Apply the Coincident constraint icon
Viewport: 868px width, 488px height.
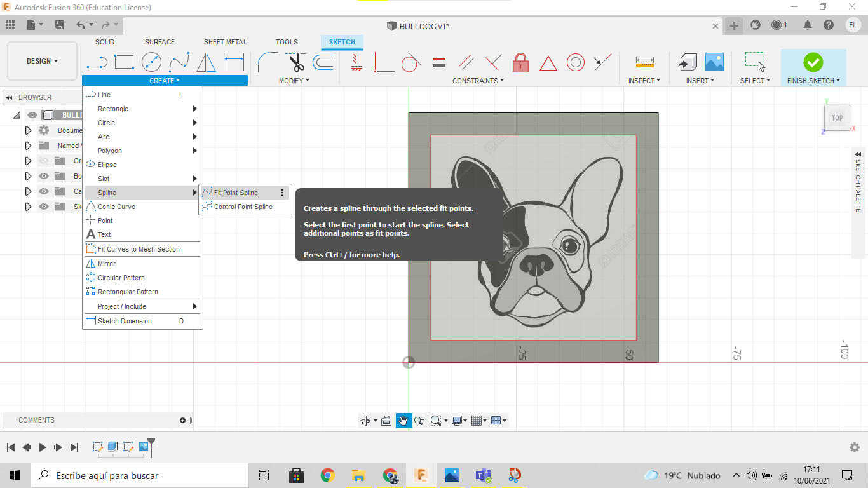point(384,62)
